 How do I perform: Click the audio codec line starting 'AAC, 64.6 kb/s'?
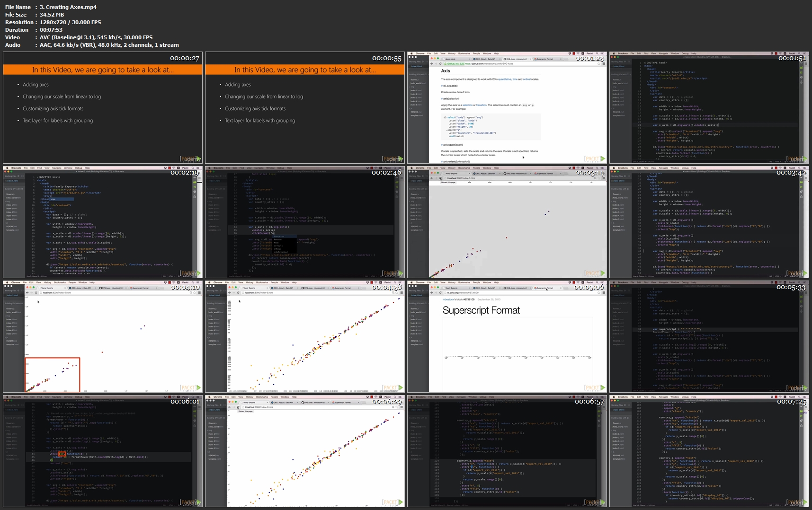(109, 45)
